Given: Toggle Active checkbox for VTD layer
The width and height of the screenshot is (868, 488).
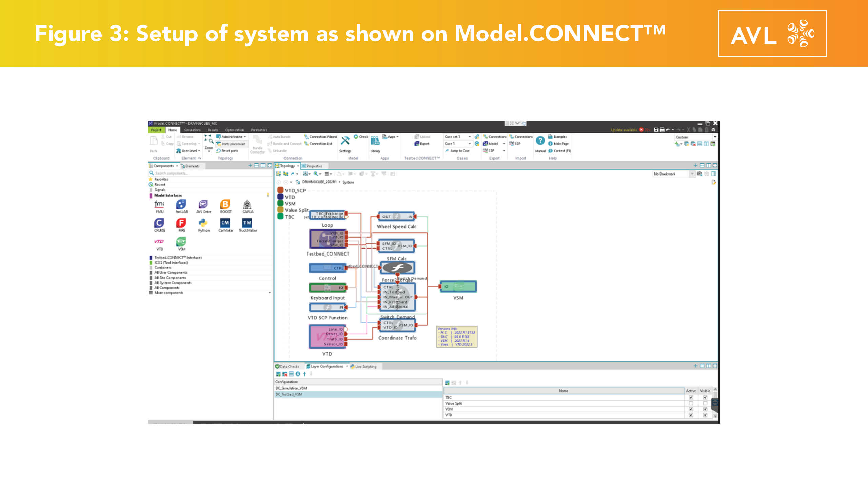Looking at the screenshot, I should 691,415.
